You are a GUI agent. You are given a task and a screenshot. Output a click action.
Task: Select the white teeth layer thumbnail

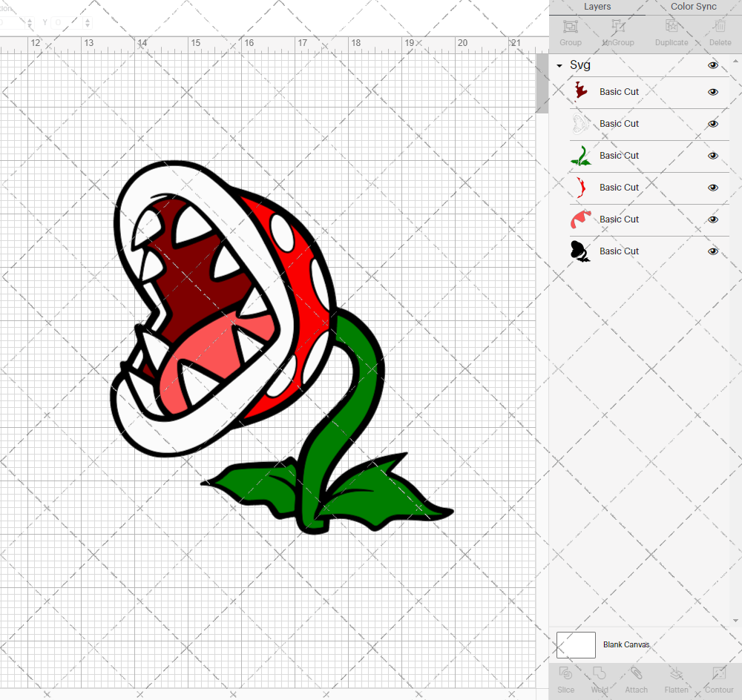click(581, 123)
